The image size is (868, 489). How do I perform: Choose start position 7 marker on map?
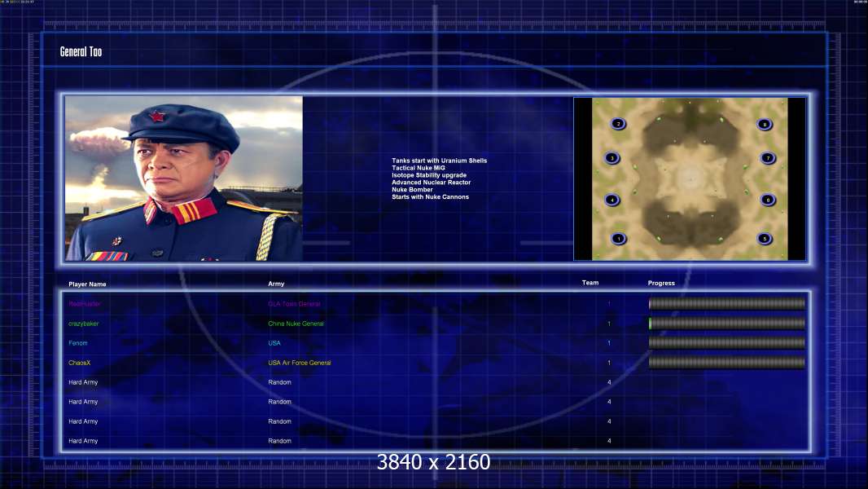pos(768,158)
